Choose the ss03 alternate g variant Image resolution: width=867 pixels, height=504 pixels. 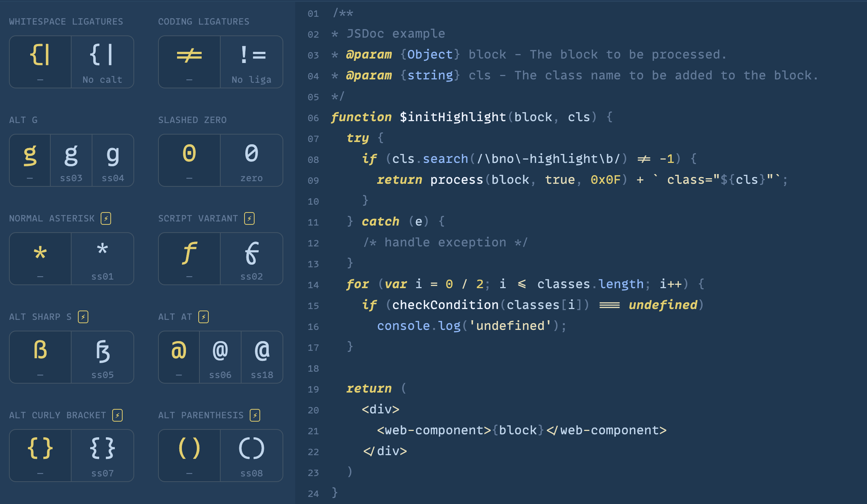click(x=71, y=160)
